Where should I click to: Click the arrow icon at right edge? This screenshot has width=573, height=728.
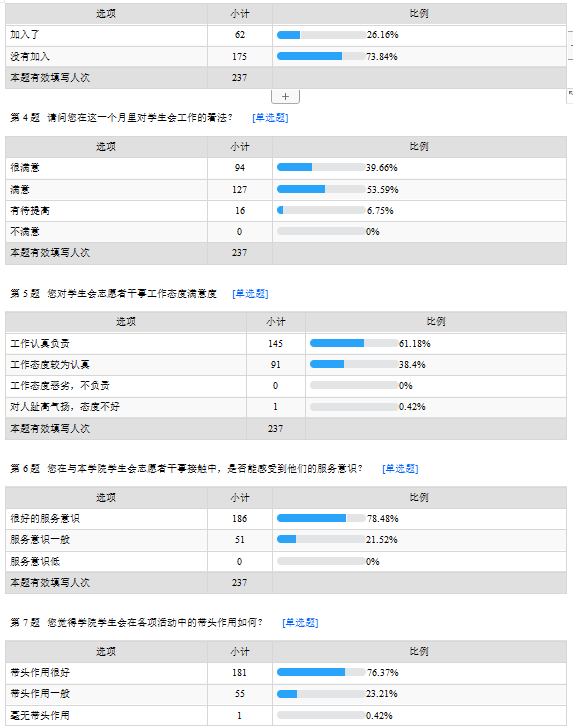click(570, 95)
